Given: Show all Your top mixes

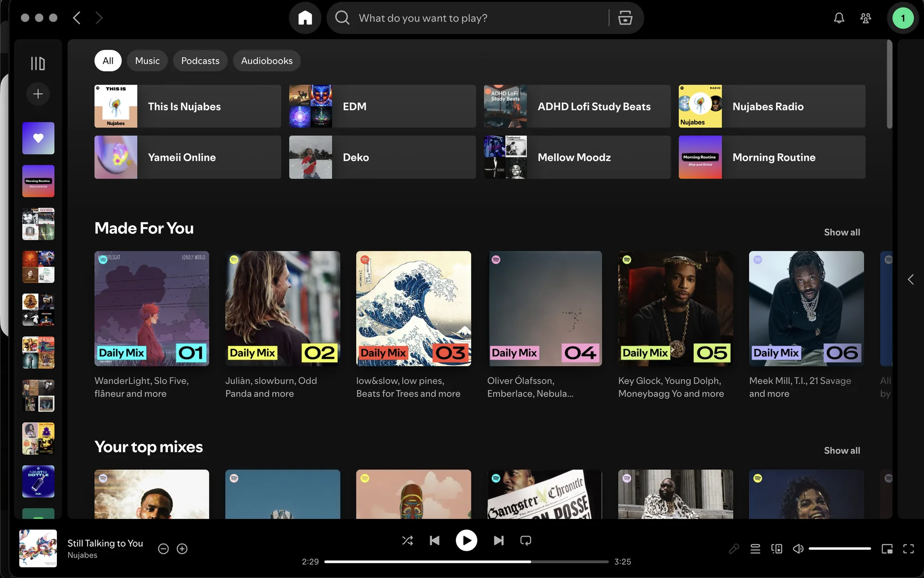Looking at the screenshot, I should point(842,450).
